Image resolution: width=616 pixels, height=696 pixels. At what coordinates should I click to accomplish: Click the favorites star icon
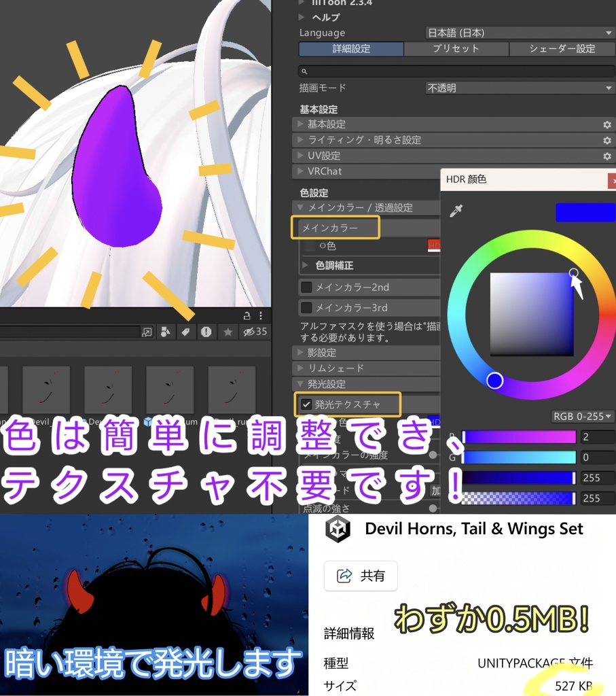pos(228,332)
